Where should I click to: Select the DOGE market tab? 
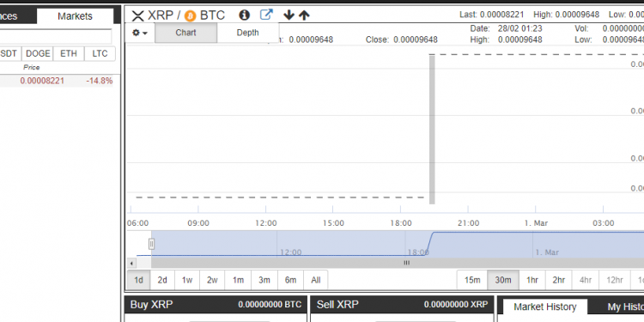pos(38,54)
